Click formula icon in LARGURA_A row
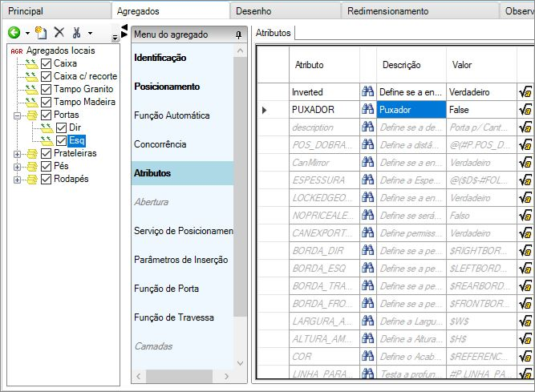Viewport: 535px width, 392px height. [x=525, y=321]
